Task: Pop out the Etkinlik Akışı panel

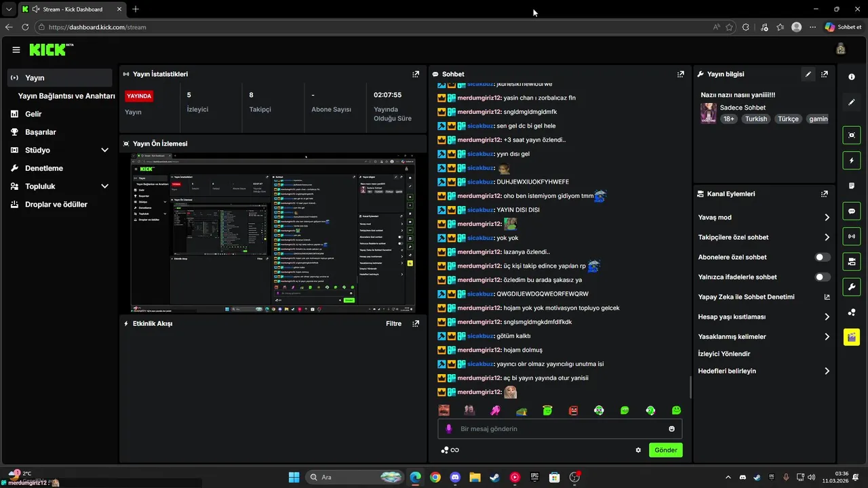Action: pos(416,323)
